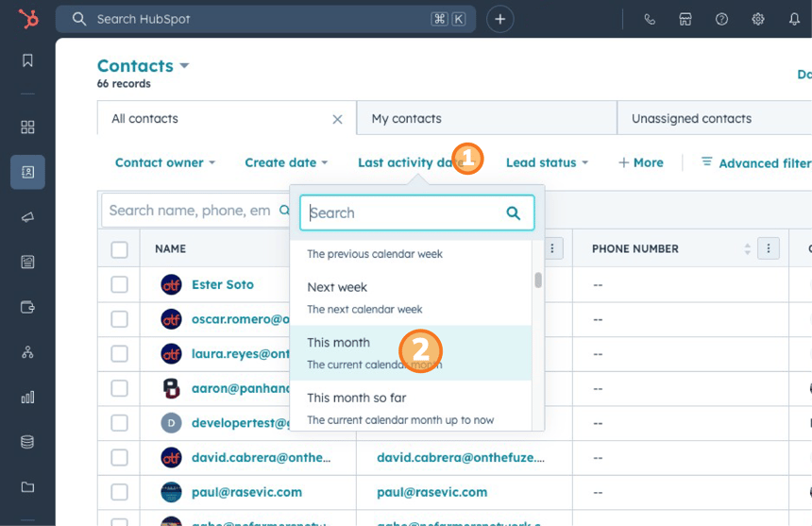Image resolution: width=812 pixels, height=526 pixels.
Task: Open the laura.reyes contact record
Action: tap(240, 353)
